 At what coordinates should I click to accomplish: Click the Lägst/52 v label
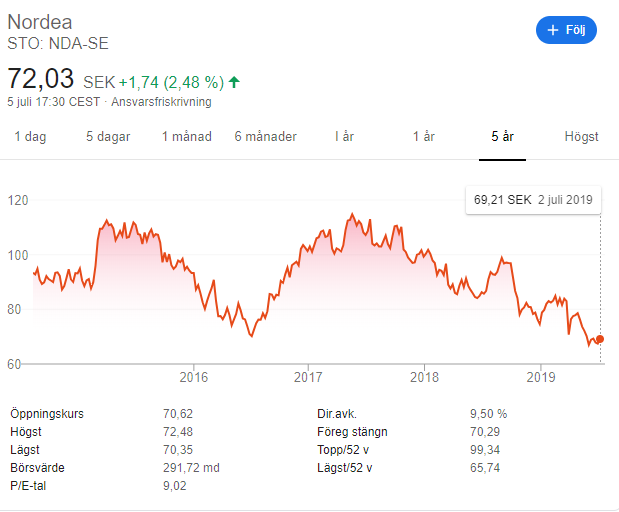click(x=345, y=468)
